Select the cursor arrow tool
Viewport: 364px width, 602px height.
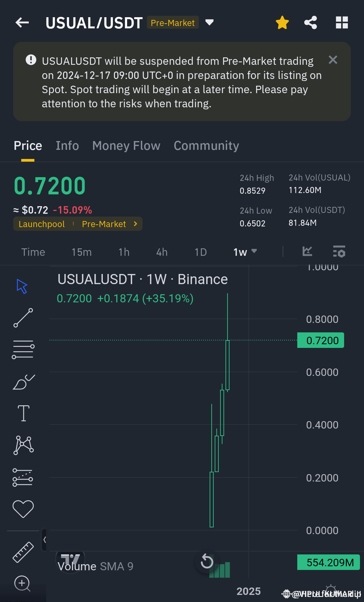coord(22,286)
